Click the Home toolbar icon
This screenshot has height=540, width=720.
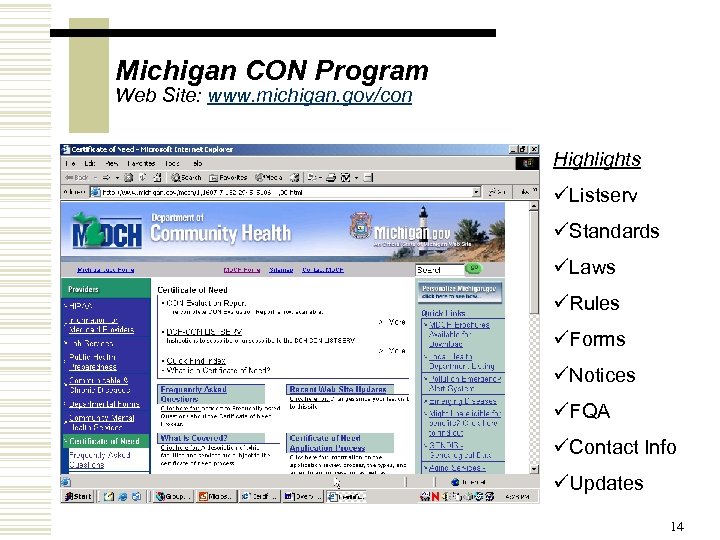point(157,178)
